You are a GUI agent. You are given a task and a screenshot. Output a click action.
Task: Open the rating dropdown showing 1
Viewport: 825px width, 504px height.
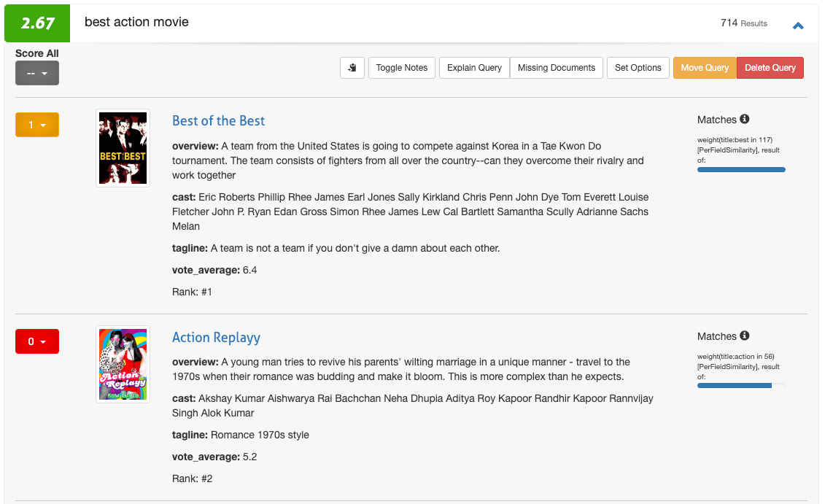coord(37,125)
